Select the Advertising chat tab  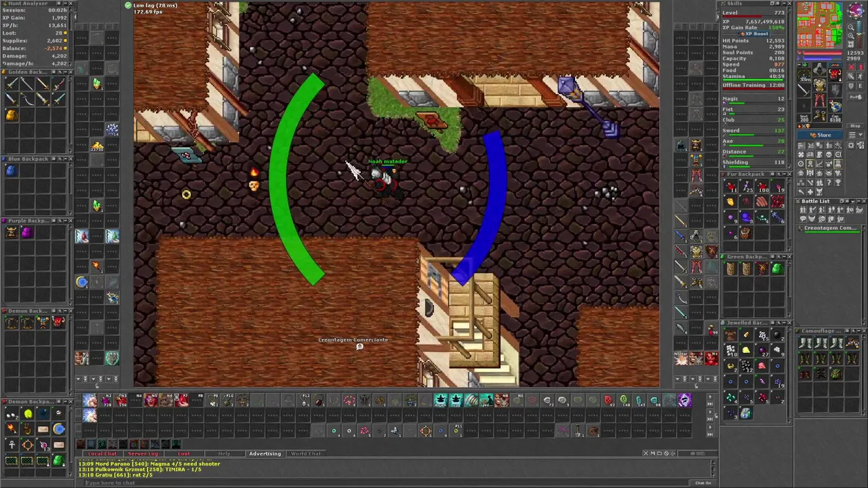tap(264, 453)
